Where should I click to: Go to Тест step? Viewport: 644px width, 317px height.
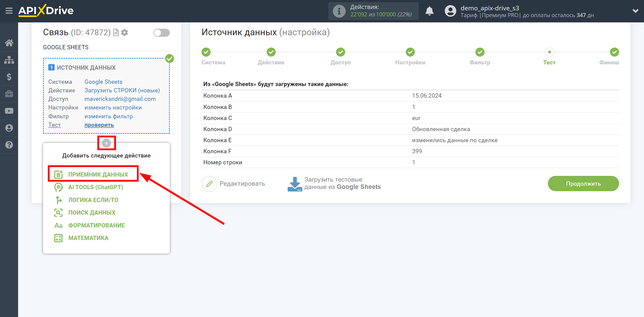tap(549, 52)
